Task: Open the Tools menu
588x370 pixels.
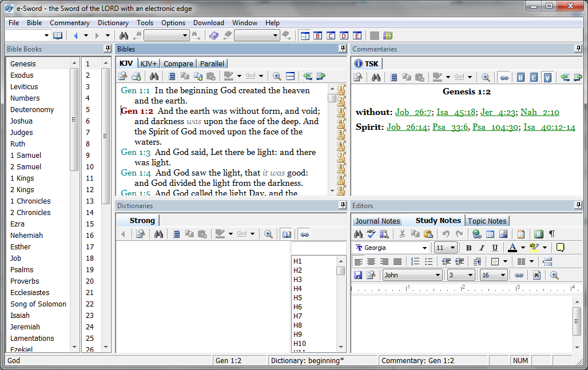Action: tap(145, 23)
